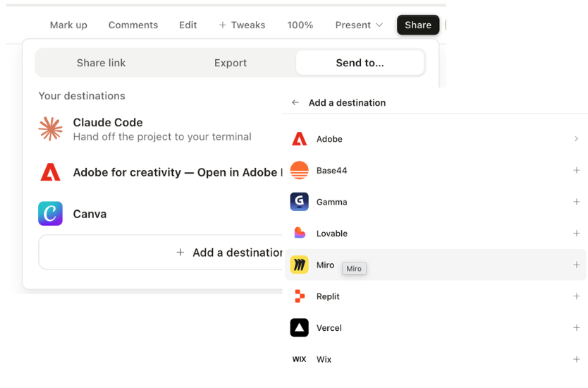Click the Base44 label

(x=331, y=170)
